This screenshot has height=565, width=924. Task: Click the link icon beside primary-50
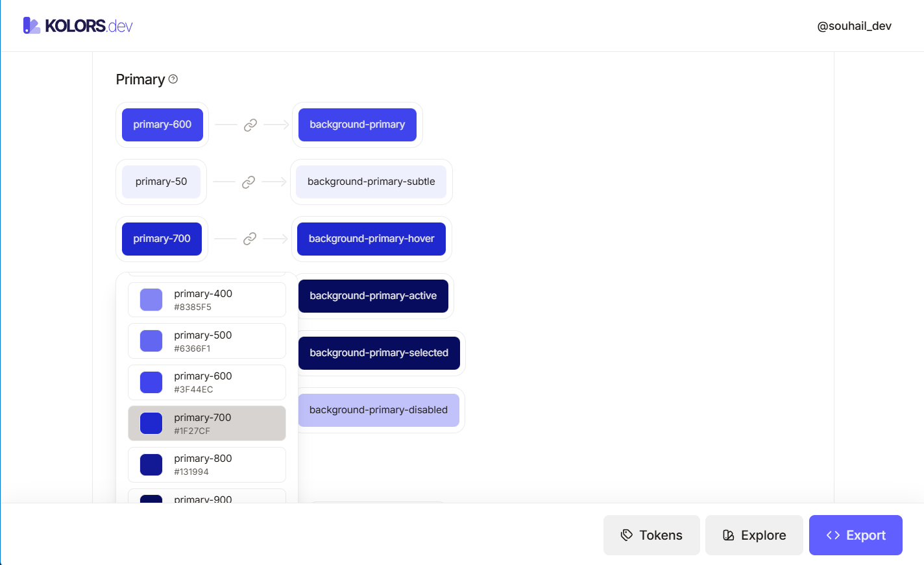pos(249,182)
